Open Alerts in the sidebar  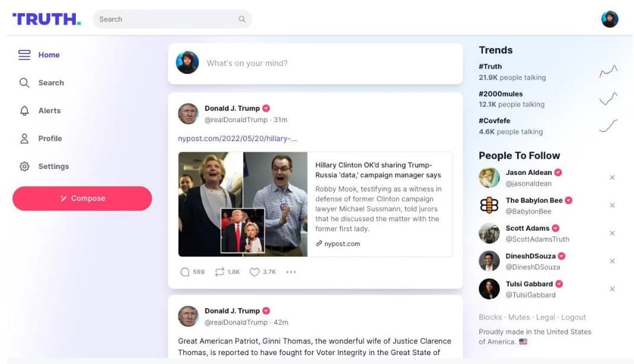pos(40,111)
